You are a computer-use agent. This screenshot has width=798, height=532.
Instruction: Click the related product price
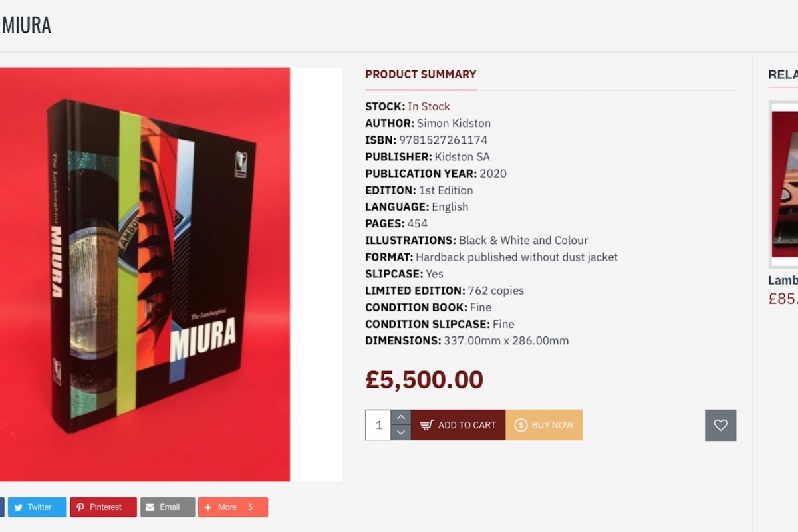(783, 299)
